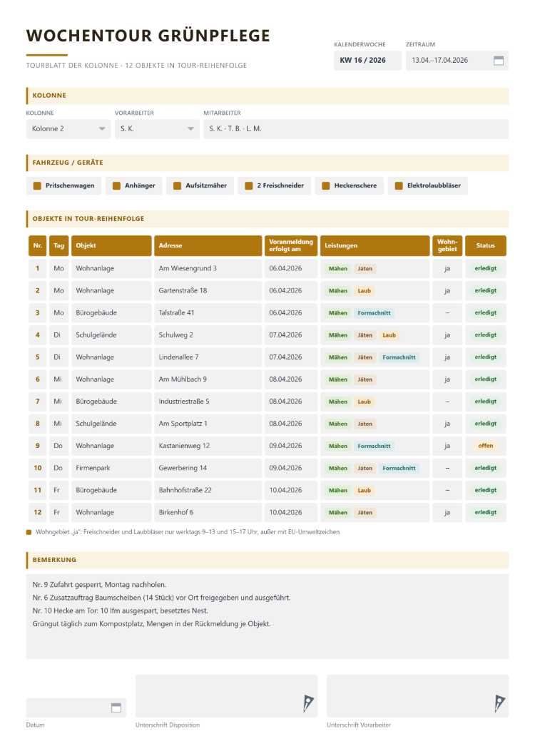Click address Schulweg 2
The image size is (535, 756).
[176, 335]
